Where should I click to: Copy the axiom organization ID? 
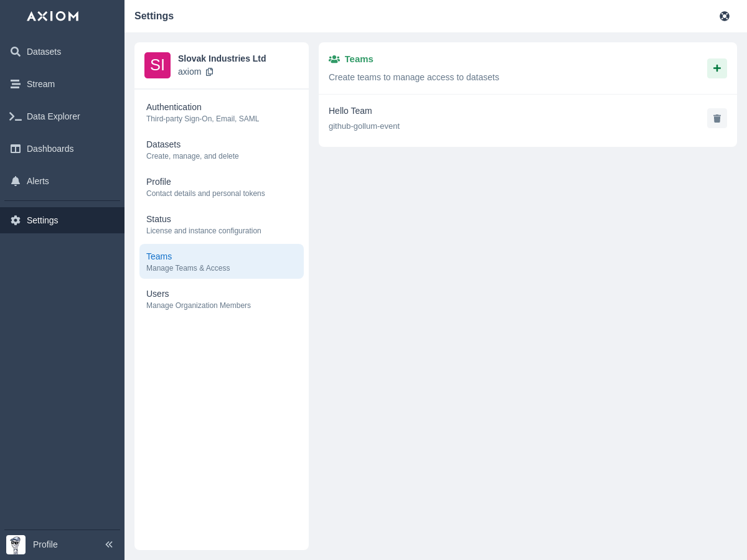click(x=209, y=72)
